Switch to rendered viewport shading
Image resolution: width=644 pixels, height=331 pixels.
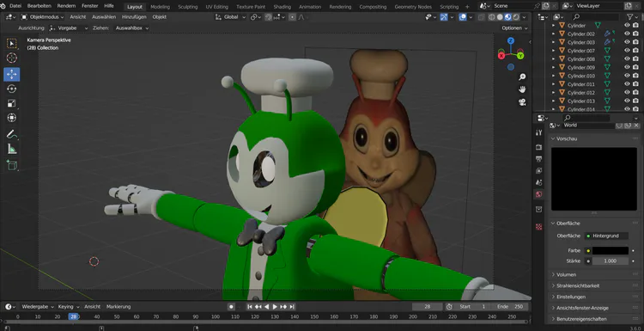click(x=516, y=17)
